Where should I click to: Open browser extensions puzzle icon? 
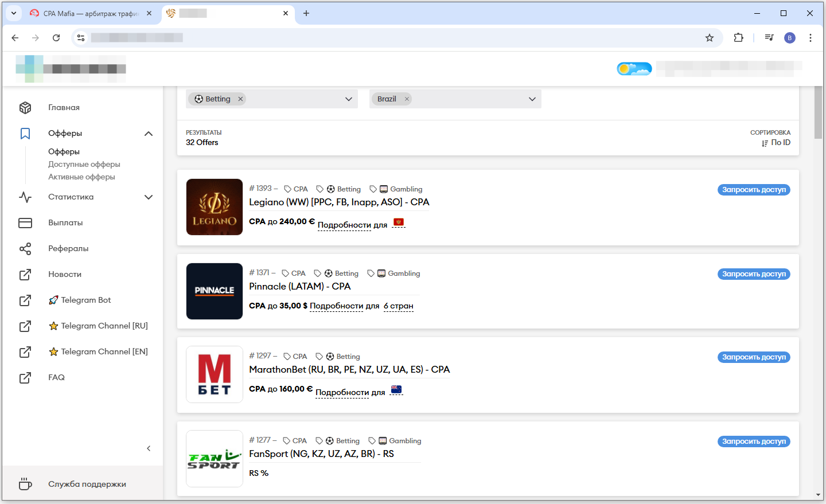click(739, 38)
